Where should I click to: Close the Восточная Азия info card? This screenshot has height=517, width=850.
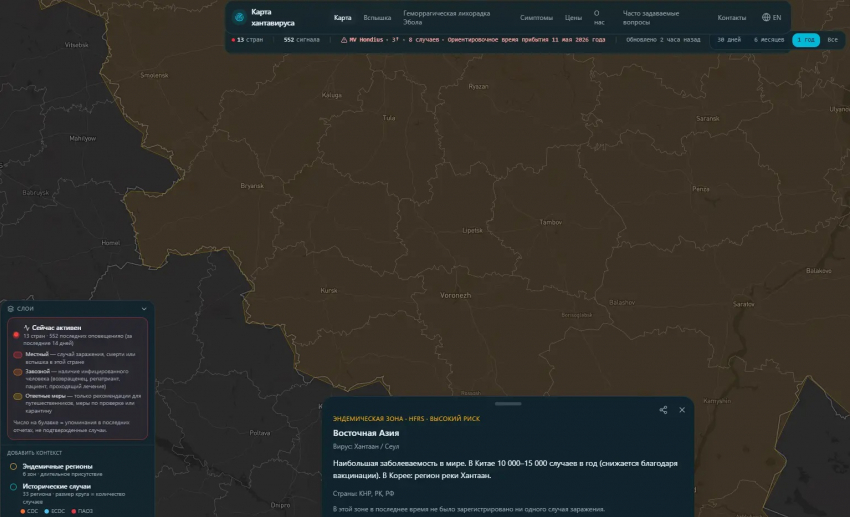pyautogui.click(x=682, y=410)
